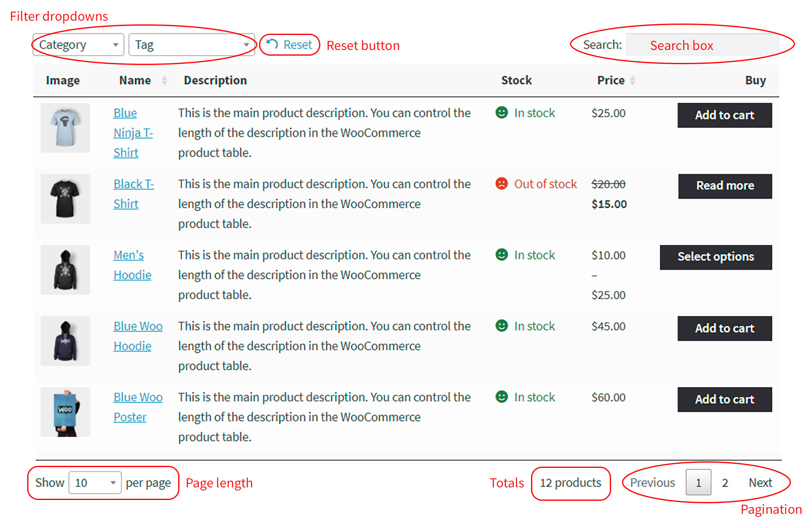Open the Category filter dropdown
The height and width of the screenshot is (528, 812).
78,45
